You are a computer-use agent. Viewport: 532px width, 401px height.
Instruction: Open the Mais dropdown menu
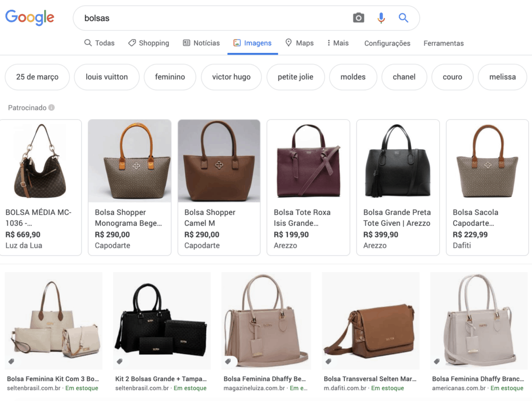(338, 43)
